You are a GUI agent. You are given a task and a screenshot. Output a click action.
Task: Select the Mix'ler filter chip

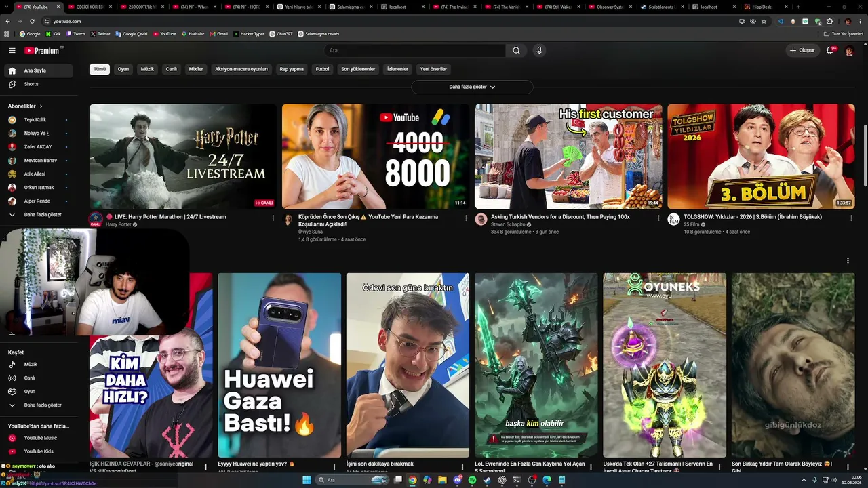pyautogui.click(x=196, y=69)
